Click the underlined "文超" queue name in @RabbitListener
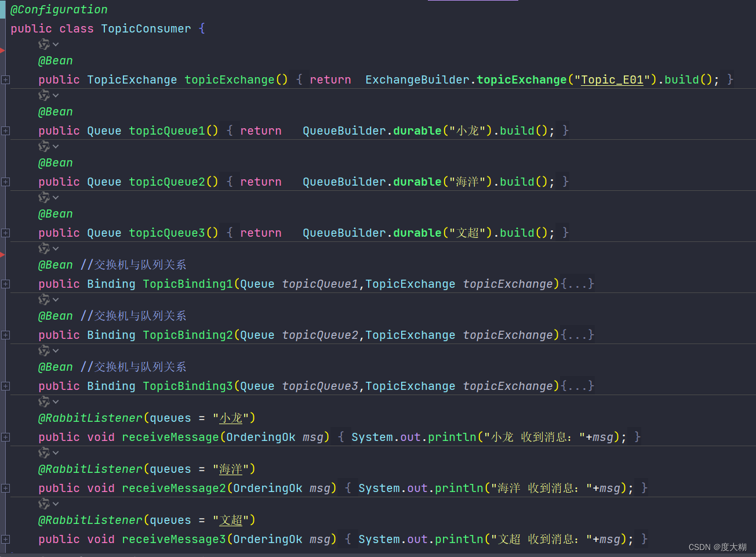756x557 pixels. (231, 520)
